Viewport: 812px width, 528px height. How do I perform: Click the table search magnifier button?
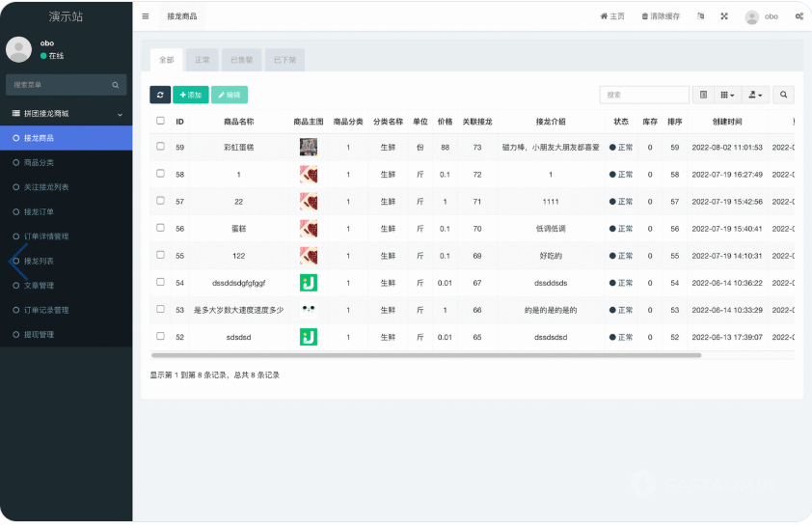(x=784, y=95)
